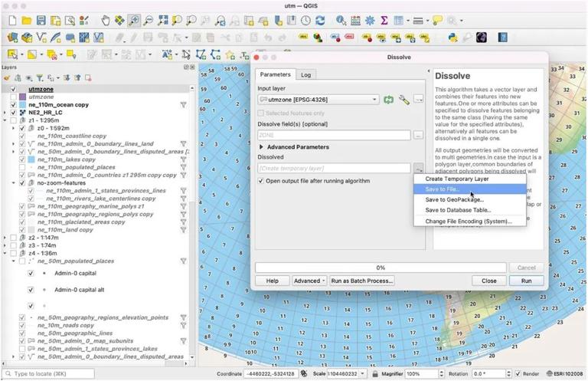Screen dimensions: 588x381
Task: Open the Advanced dropdown button
Action: coord(309,281)
